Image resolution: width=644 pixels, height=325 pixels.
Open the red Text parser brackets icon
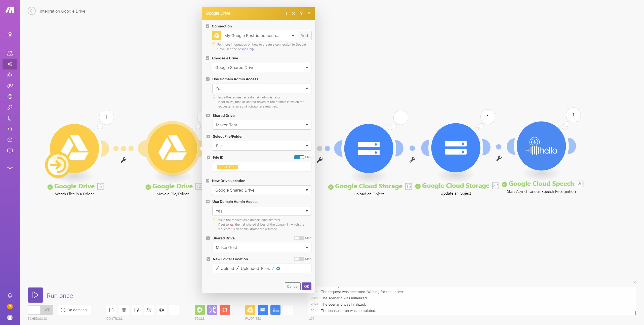[x=225, y=310]
